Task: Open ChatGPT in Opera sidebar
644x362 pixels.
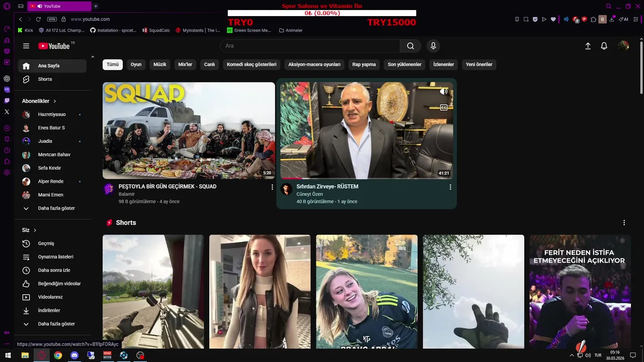Action: pyautogui.click(x=7, y=78)
